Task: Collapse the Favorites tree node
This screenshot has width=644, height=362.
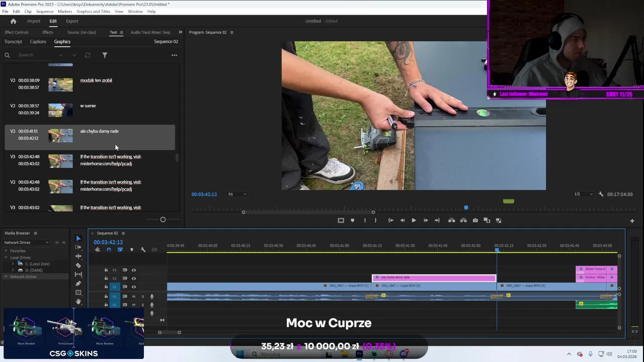Action: point(6,251)
